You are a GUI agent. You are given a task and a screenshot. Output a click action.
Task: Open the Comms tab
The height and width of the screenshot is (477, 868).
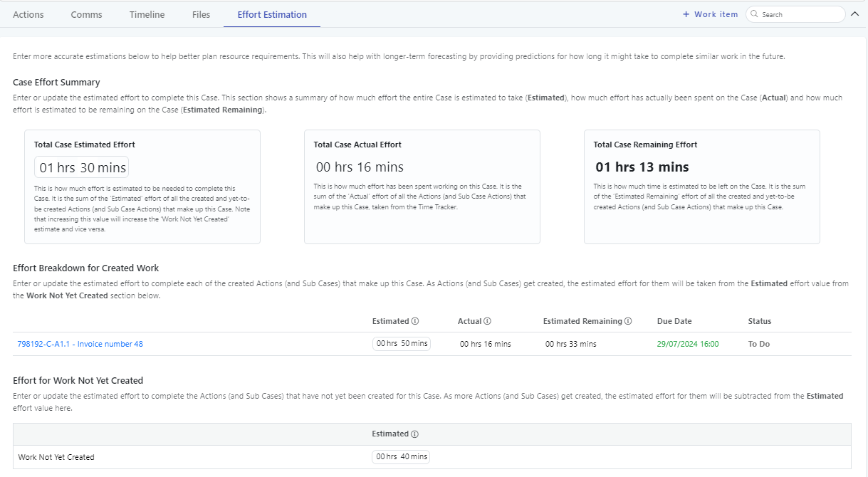(x=86, y=14)
